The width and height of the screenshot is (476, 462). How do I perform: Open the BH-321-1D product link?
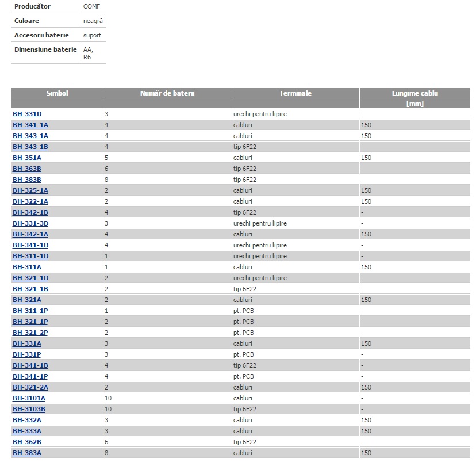tap(30, 278)
